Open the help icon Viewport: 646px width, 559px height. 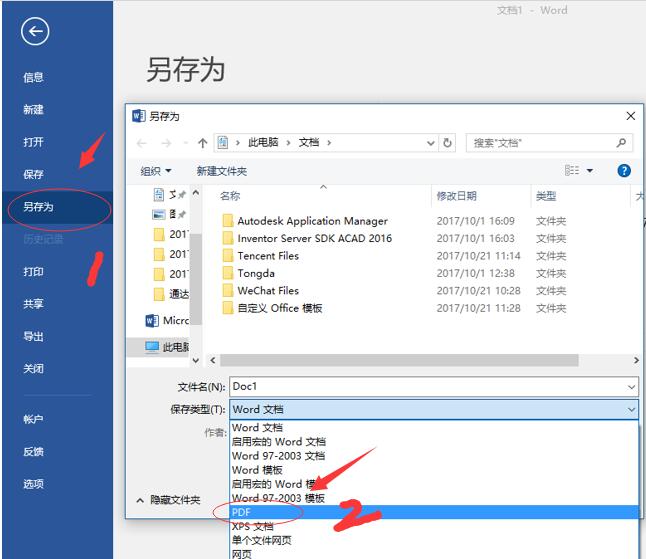[624, 171]
